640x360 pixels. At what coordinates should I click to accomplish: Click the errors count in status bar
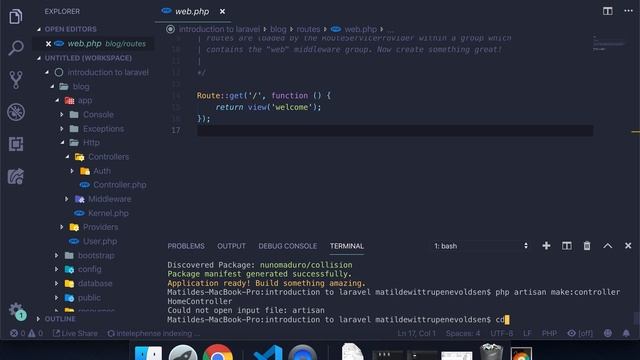tap(17, 333)
